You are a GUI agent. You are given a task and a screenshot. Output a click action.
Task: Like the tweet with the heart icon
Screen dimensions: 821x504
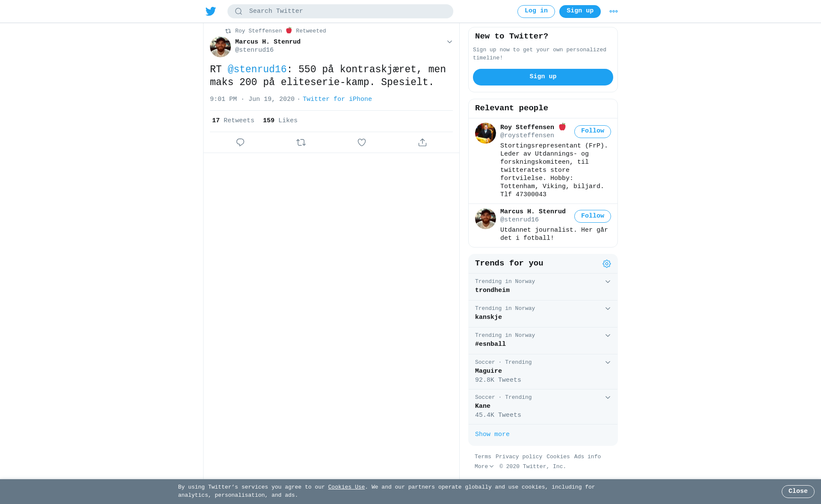[x=362, y=142]
